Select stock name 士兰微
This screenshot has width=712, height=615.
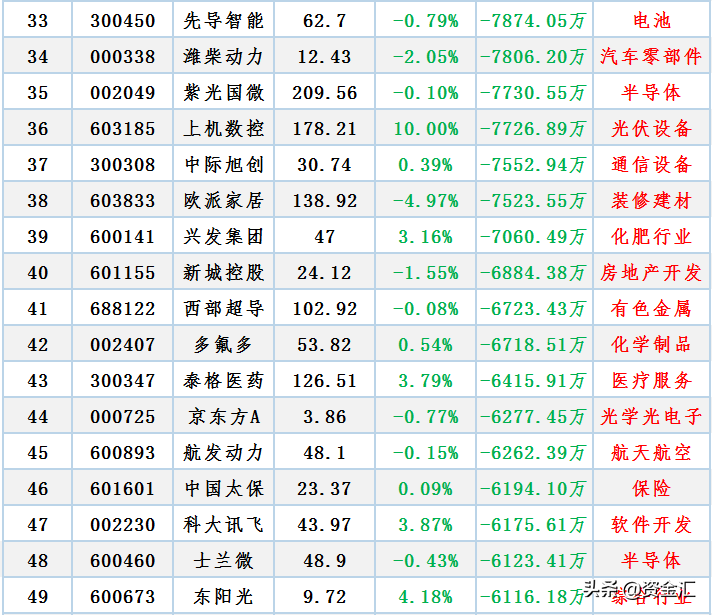coord(223,561)
